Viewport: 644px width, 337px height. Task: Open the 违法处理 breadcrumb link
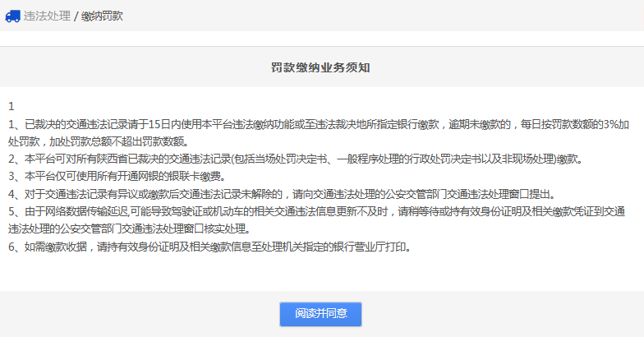(x=47, y=16)
